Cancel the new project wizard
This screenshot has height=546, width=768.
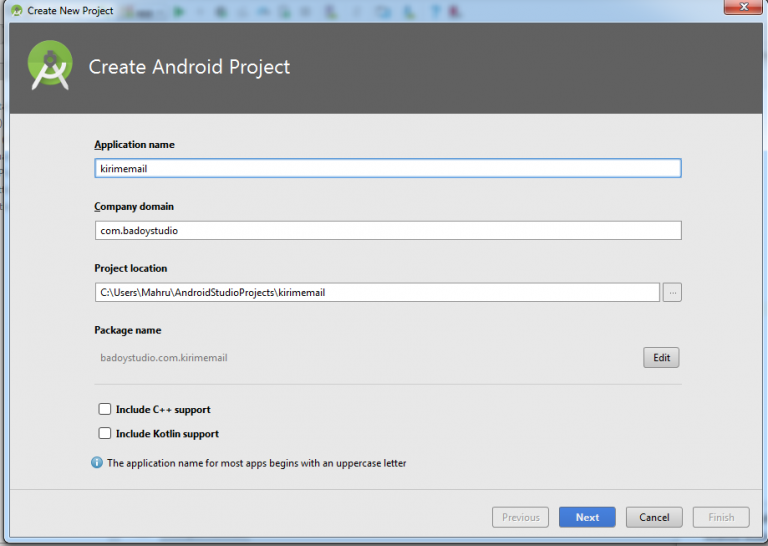[x=654, y=517]
